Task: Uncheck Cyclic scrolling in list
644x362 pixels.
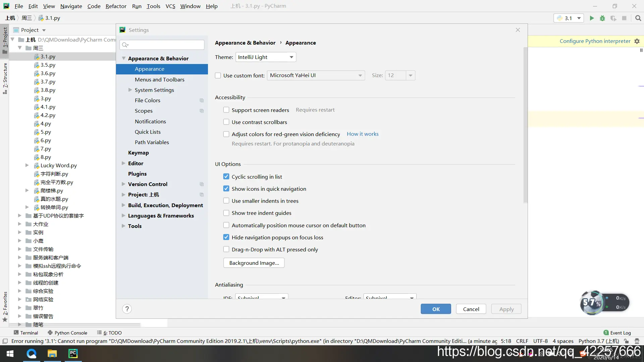Action: tap(226, 177)
